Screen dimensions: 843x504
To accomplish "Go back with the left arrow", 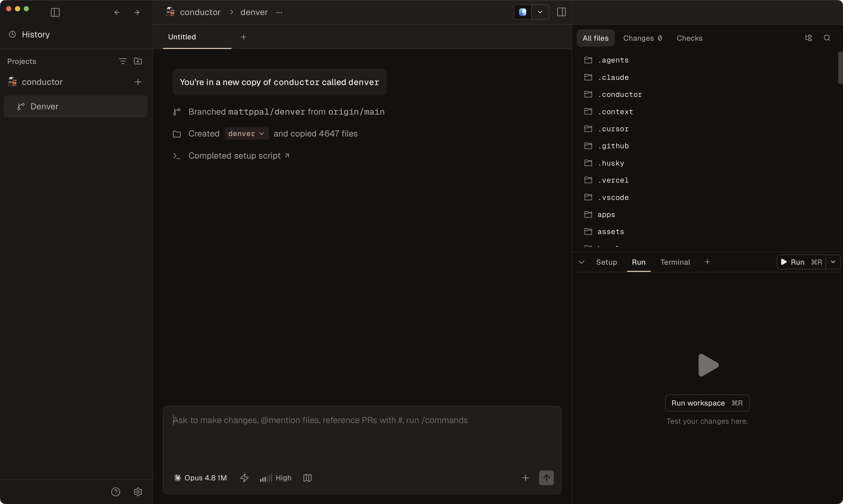I will (117, 12).
